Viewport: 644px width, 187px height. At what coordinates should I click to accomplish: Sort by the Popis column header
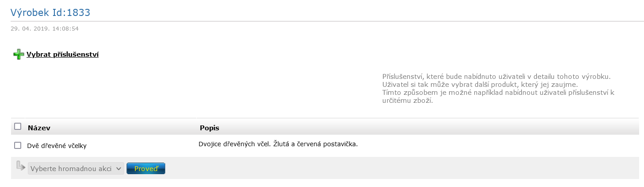point(210,128)
